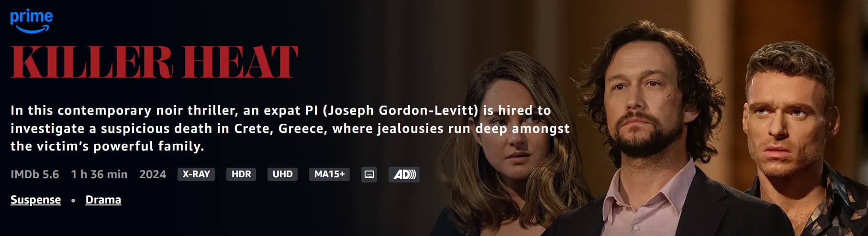
Task: Click the movie synopsis paragraph
Action: pos(290,128)
